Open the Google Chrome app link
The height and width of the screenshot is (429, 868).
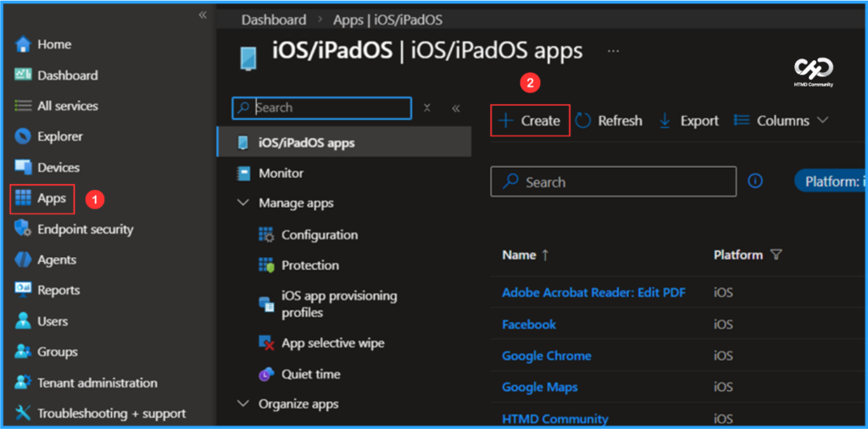pos(547,355)
